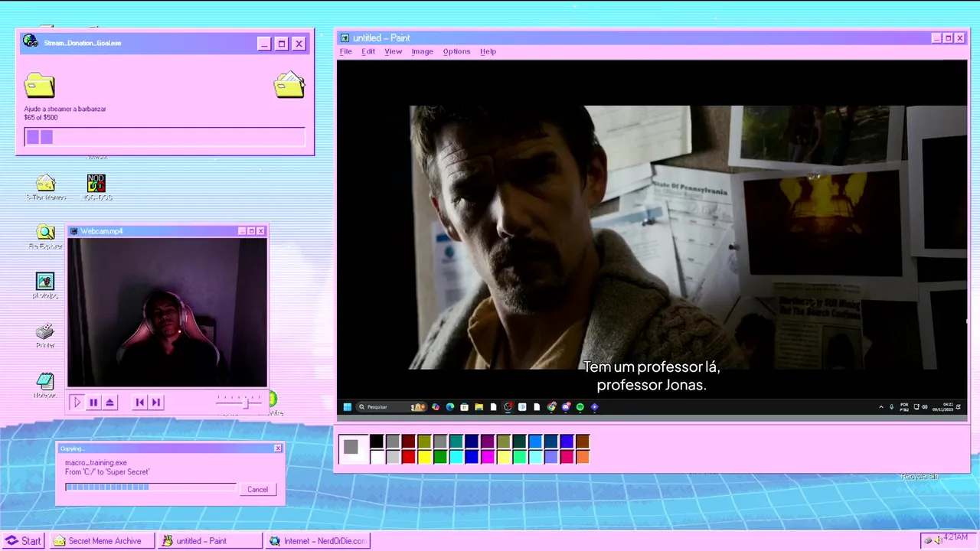Click the Start button on the taskbar

pyautogui.click(x=23, y=540)
